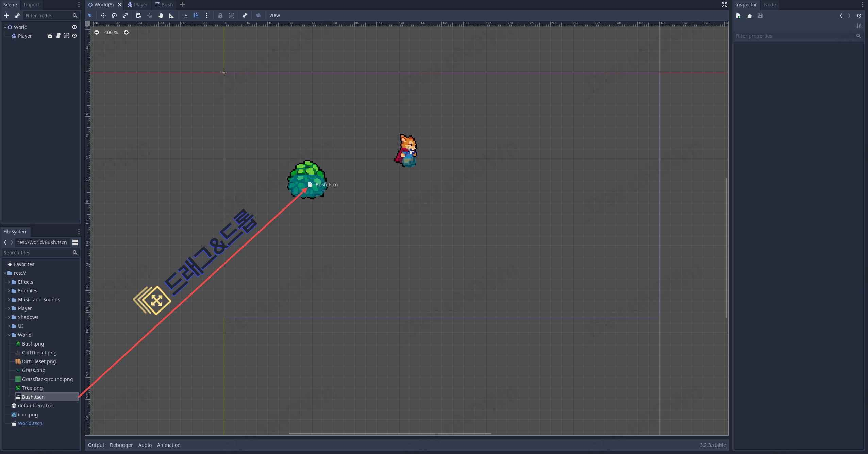868x454 pixels.
Task: Open the skeleton bone options
Action: point(245,15)
